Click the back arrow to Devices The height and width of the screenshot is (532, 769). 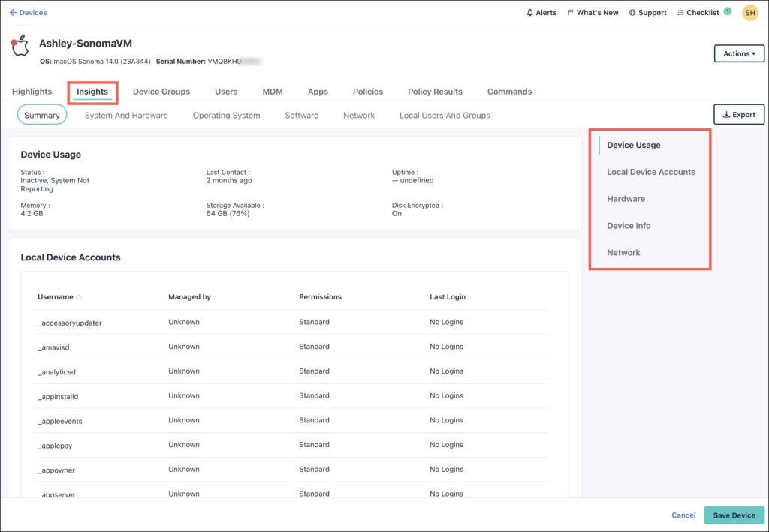coord(13,13)
